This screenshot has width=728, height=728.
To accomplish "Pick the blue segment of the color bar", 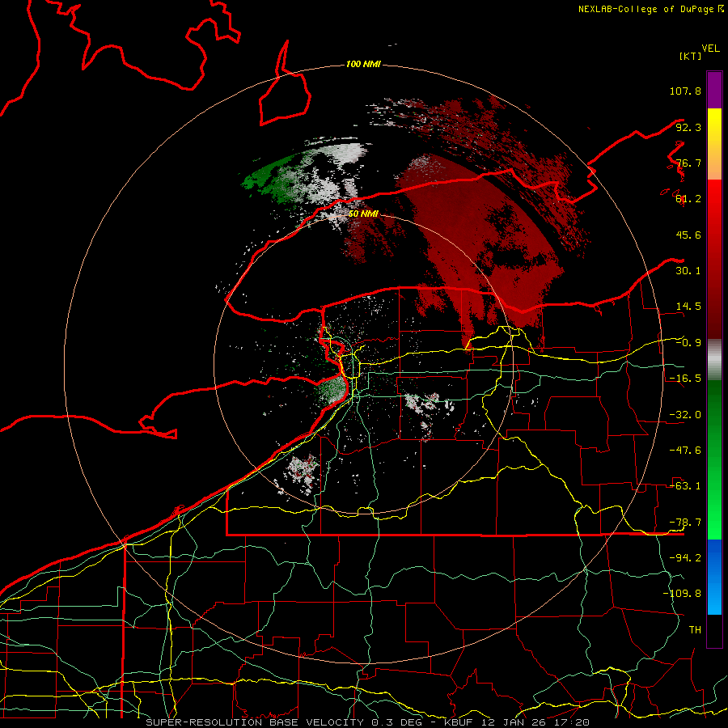I will pos(714,577).
